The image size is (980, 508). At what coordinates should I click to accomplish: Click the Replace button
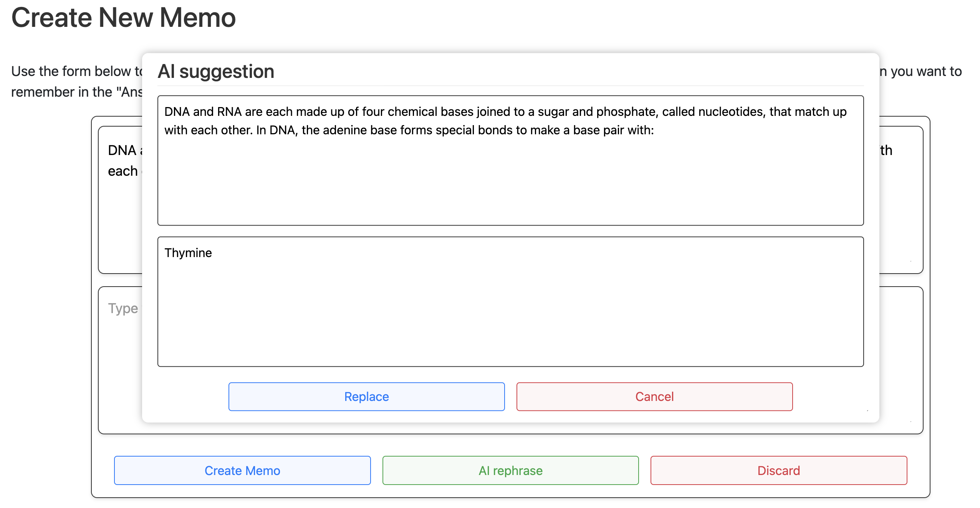pos(366,396)
